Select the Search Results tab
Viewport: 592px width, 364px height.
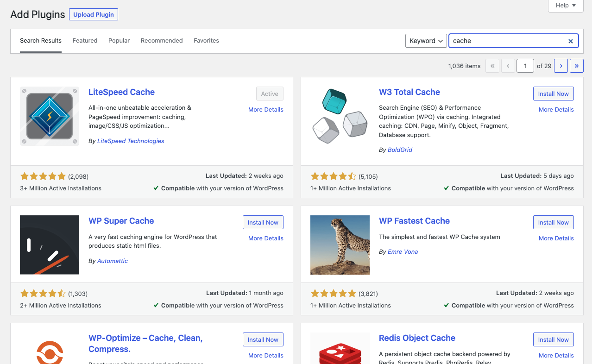(41, 41)
